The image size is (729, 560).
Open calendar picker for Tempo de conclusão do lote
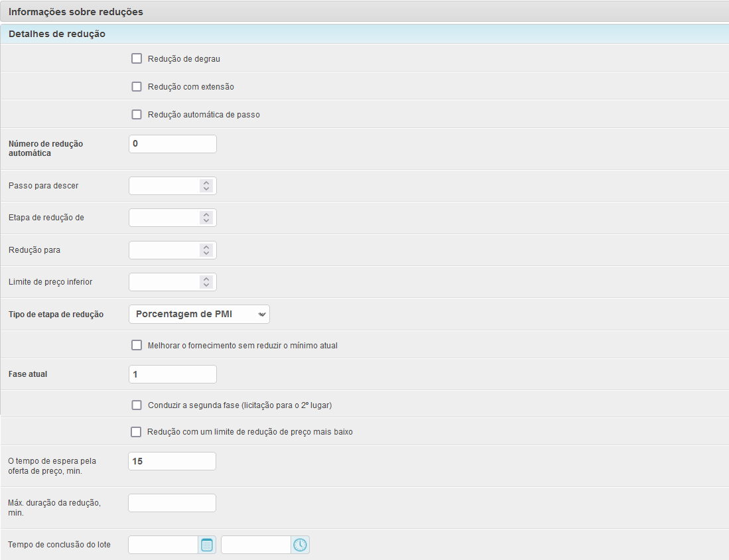coord(207,545)
